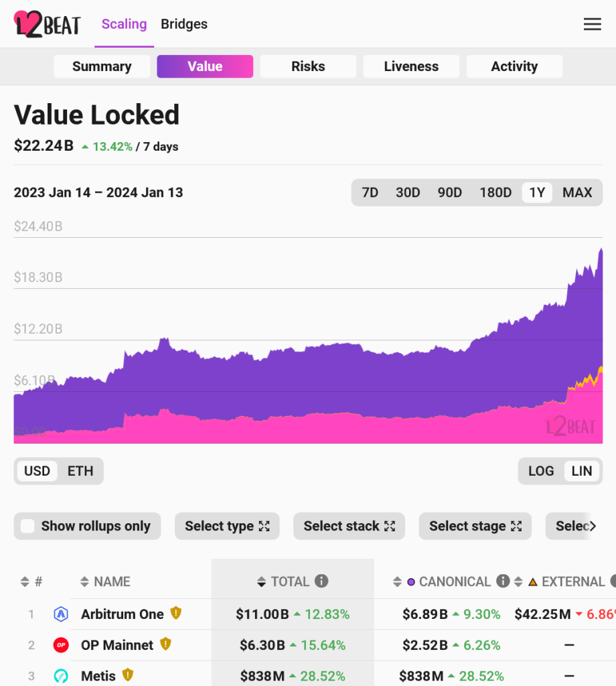Click the $24.40B axis label
The image size is (616, 686).
[38, 226]
